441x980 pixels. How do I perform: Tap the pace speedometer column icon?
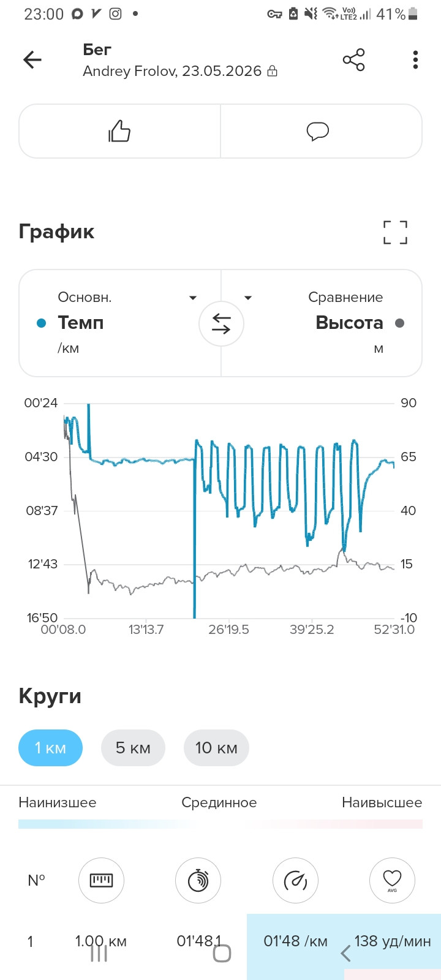coord(295,880)
